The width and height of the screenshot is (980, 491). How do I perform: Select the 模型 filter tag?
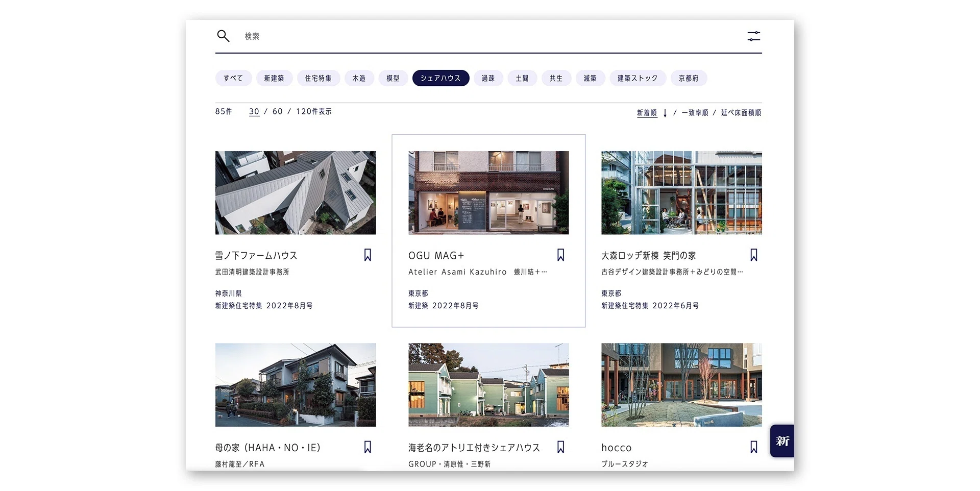[x=393, y=78]
